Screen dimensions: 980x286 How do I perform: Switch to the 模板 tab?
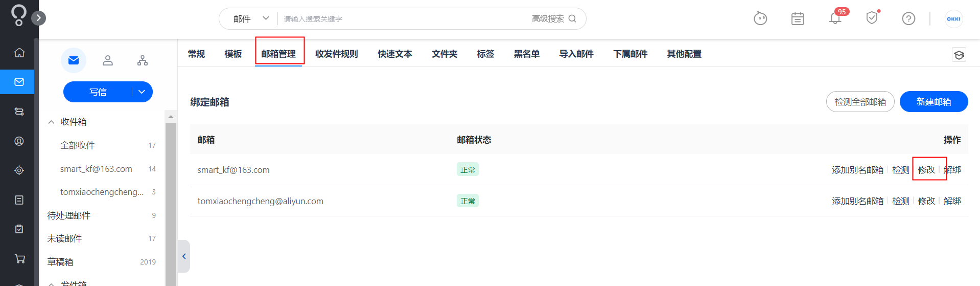(233, 54)
